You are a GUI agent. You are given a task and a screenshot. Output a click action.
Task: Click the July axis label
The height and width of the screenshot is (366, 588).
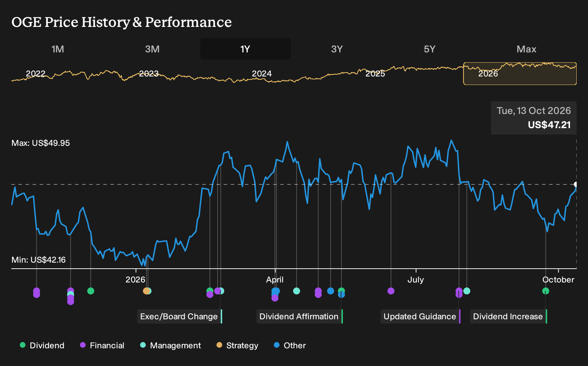416,280
